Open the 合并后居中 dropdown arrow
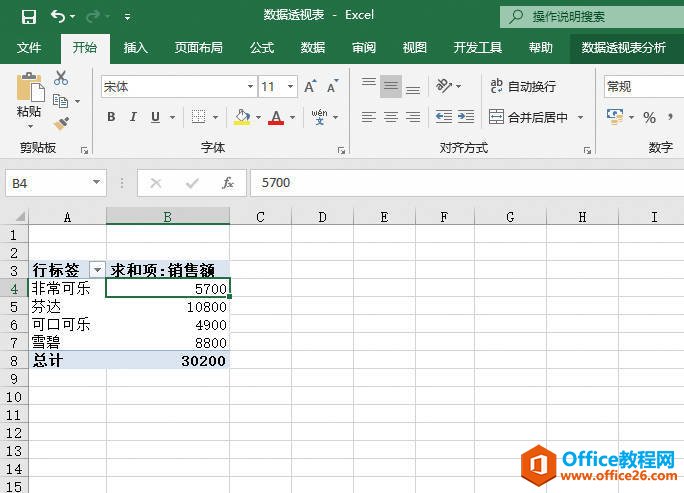Image resolution: width=684 pixels, height=493 pixels. pos(580,117)
